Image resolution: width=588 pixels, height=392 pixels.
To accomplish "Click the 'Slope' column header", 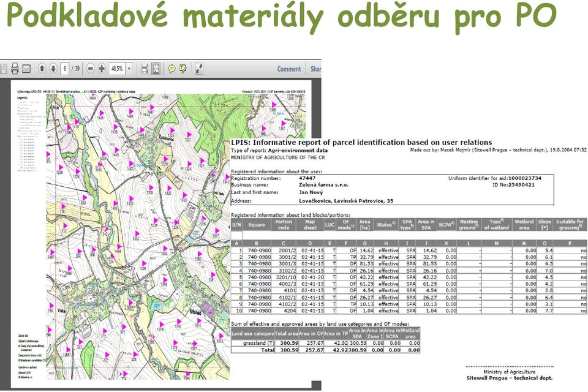I will [545, 225].
